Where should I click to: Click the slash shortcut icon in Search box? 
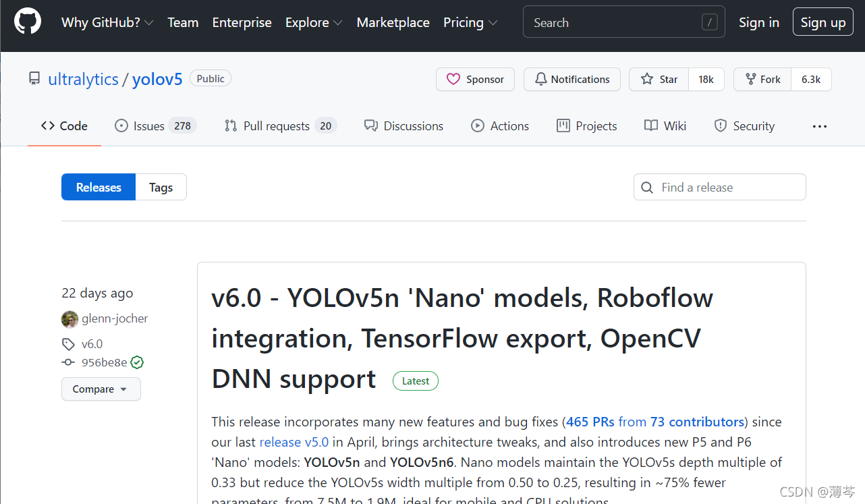point(709,22)
